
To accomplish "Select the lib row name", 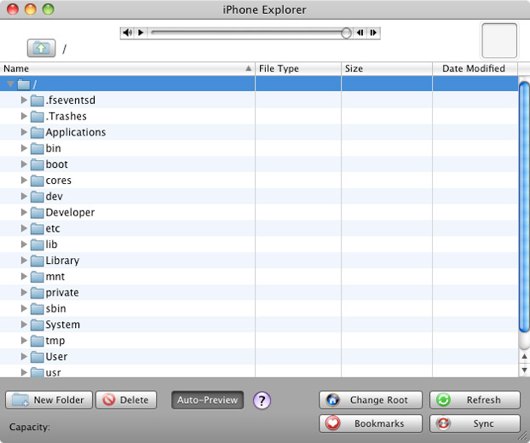I will pyautogui.click(x=51, y=244).
